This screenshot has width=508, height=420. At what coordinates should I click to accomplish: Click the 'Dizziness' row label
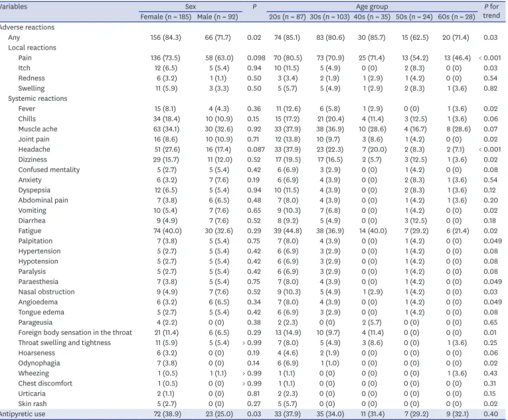33,160
